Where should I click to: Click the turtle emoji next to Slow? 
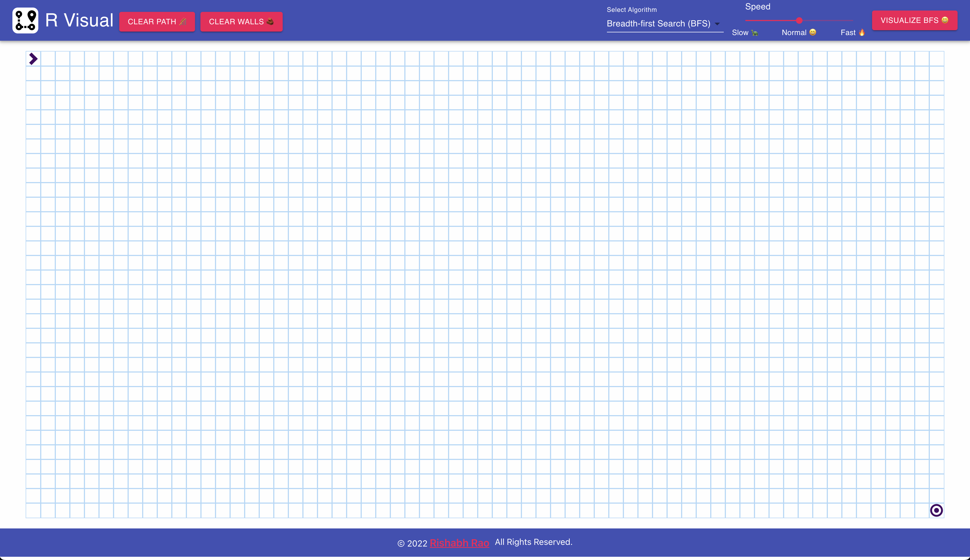click(x=755, y=33)
